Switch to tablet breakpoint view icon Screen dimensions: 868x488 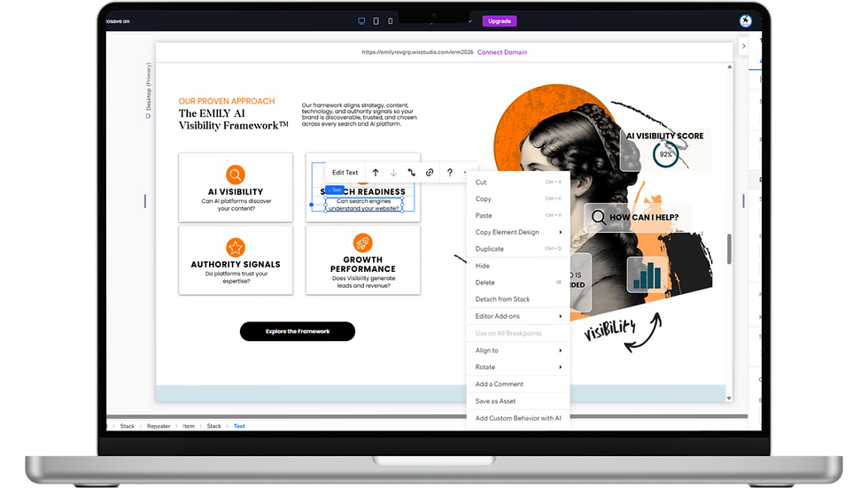[376, 21]
